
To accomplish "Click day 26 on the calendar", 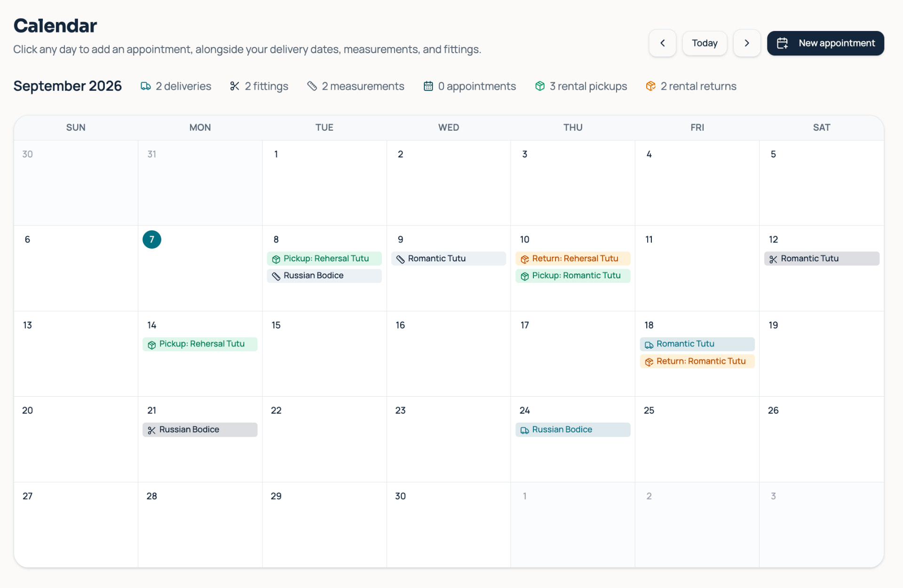I will point(773,410).
